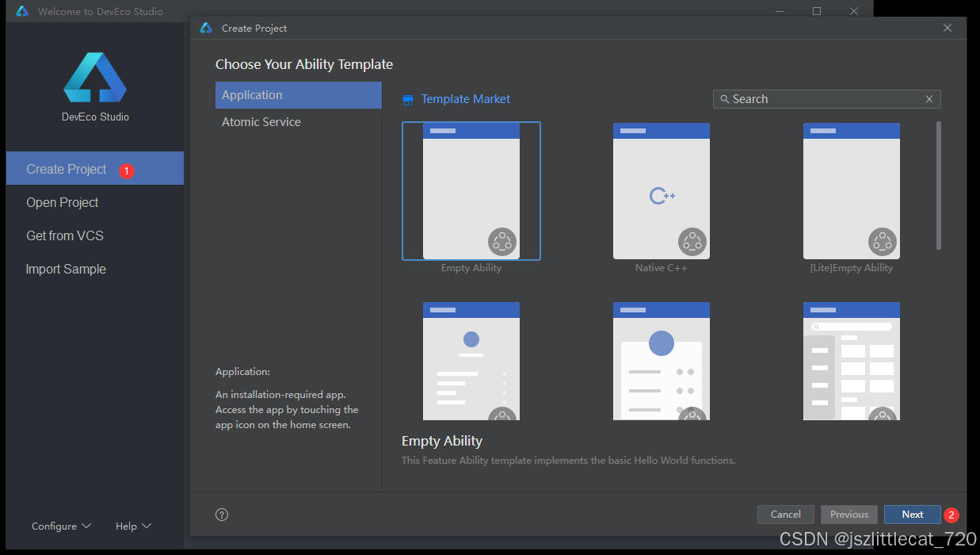Select the category-grid template with search bar
Screen dimensions: 980x555
(x=852, y=361)
